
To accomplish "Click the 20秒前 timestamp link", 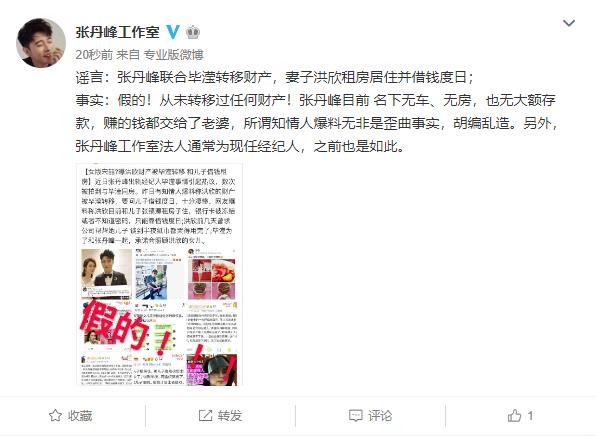I will coord(94,55).
